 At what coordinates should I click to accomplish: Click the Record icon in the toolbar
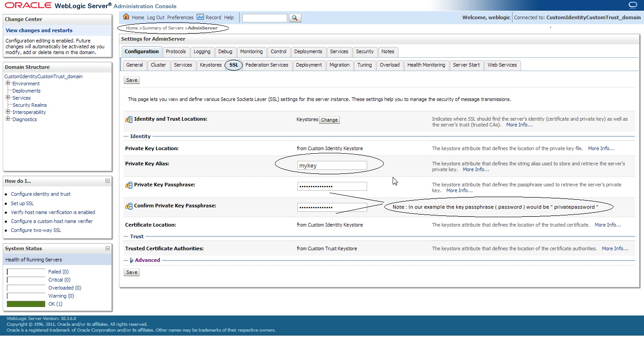(x=200, y=17)
